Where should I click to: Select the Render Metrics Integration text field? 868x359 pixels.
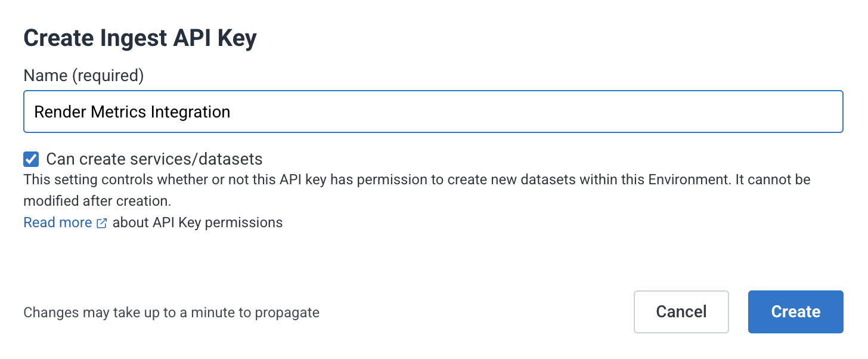pos(433,111)
